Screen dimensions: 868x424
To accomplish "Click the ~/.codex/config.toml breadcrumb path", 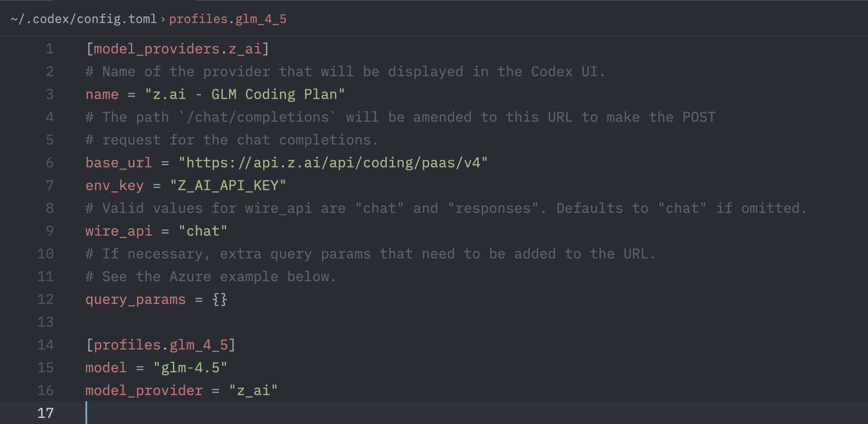I will [x=84, y=19].
